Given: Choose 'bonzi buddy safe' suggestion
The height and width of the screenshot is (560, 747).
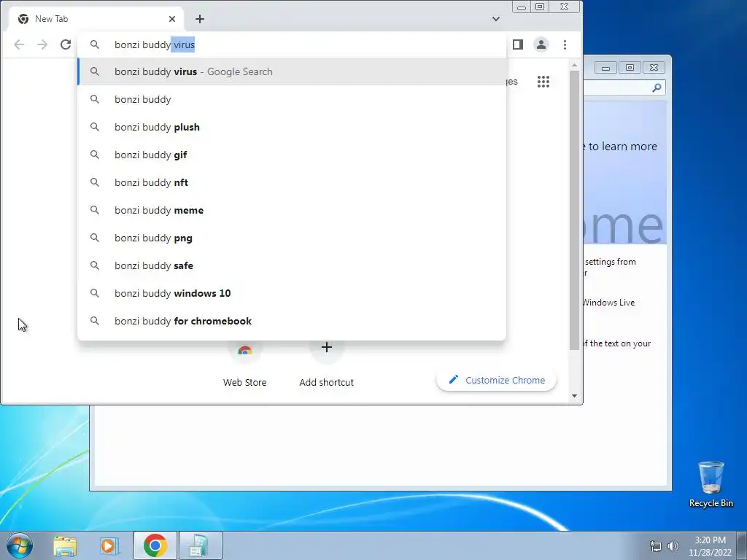Looking at the screenshot, I should [292, 265].
